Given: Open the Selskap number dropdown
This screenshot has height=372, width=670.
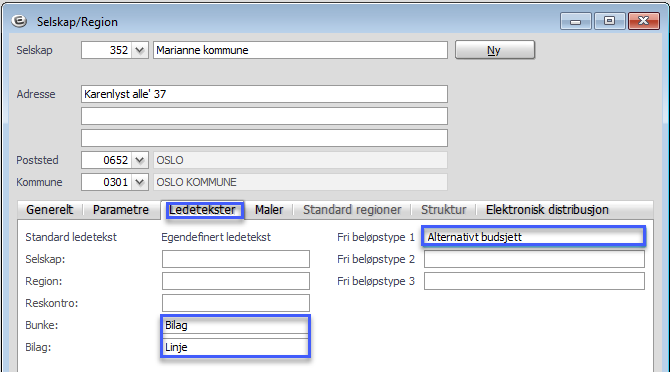Looking at the screenshot, I should (140, 50).
